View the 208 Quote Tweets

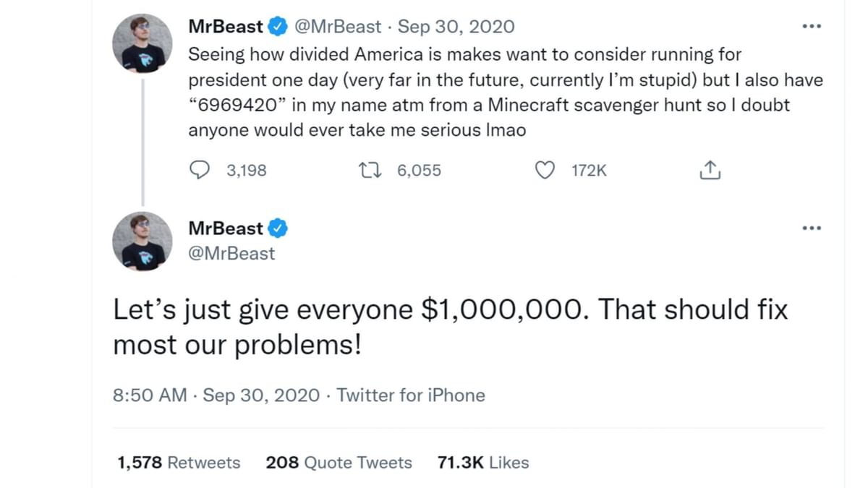pos(339,463)
